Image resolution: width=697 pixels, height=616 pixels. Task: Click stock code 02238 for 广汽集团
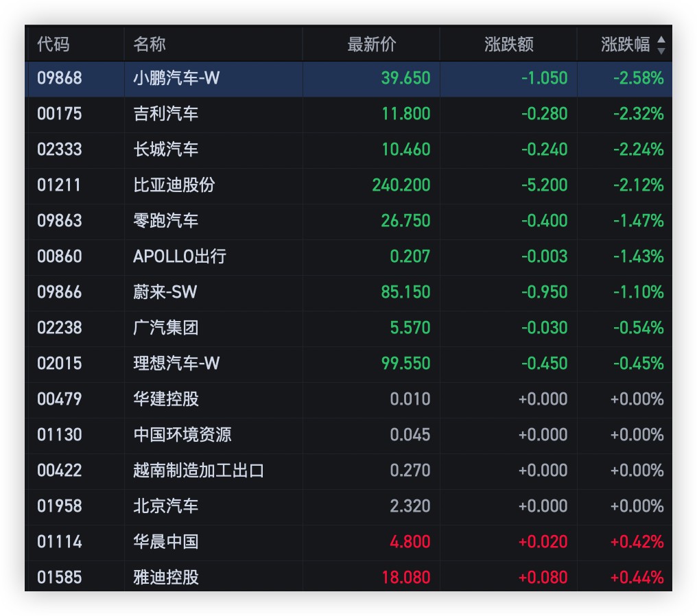(x=60, y=328)
